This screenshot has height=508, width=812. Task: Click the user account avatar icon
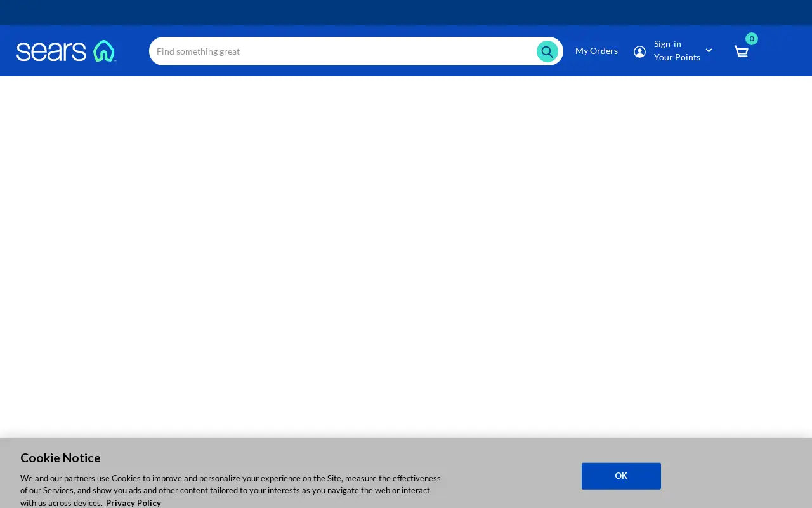(639, 51)
